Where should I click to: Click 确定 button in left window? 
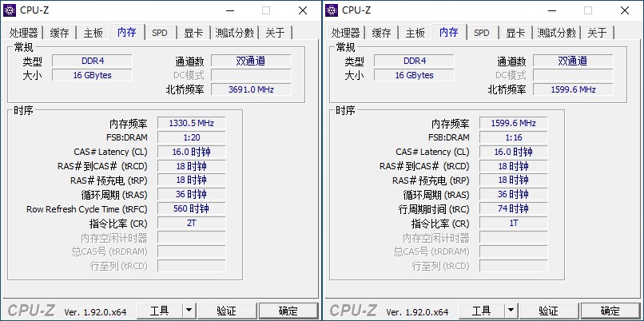[288, 311]
